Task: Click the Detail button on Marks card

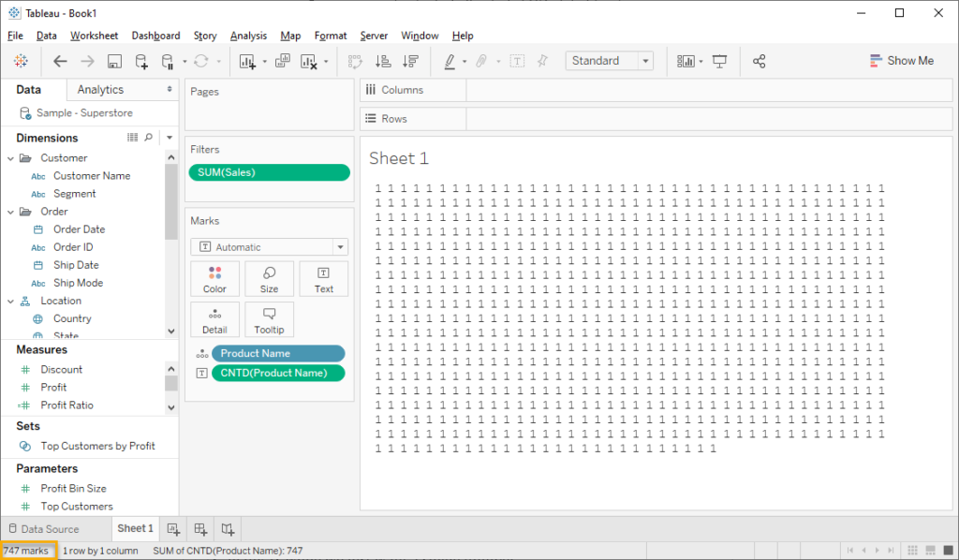Action: pos(214,319)
